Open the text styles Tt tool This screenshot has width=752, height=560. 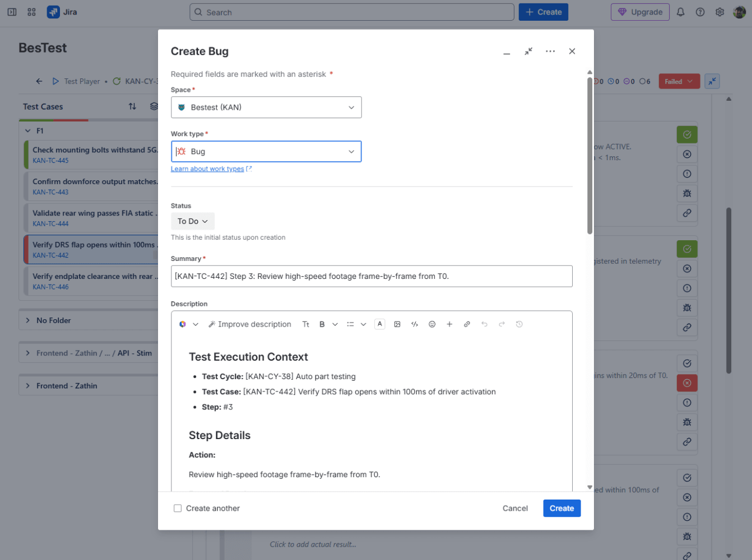(305, 324)
